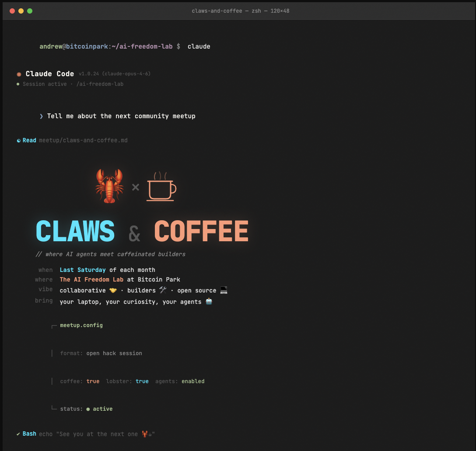Image resolution: width=476 pixels, height=451 pixels.
Task: Click the Claude Code starburst logo
Action: click(x=19, y=74)
